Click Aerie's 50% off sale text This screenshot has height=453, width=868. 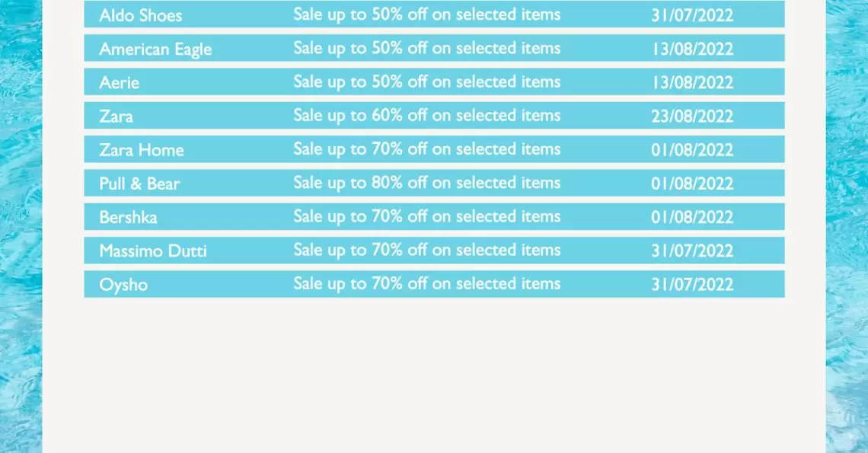click(427, 82)
